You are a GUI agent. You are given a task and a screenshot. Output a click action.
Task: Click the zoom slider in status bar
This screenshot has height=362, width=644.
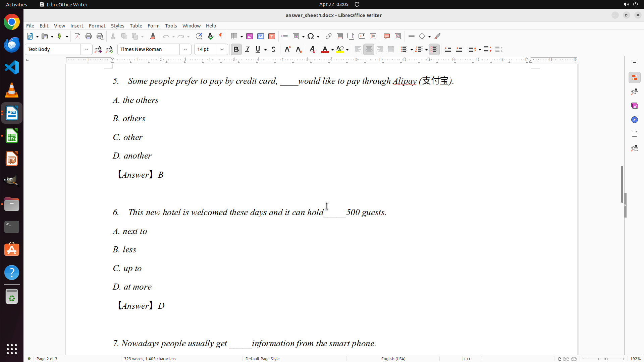pos(606,359)
